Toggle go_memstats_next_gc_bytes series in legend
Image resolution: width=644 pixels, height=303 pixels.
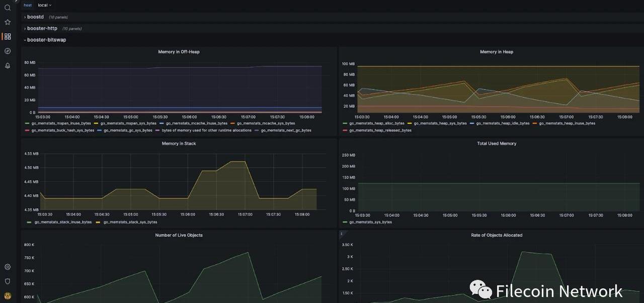pyautogui.click(x=286, y=130)
